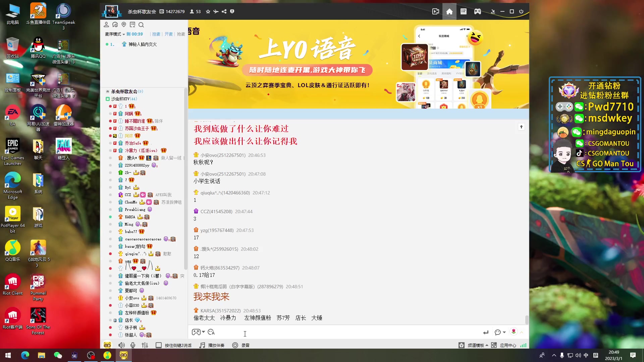Switch to the home tab in the title bar

click(x=449, y=11)
